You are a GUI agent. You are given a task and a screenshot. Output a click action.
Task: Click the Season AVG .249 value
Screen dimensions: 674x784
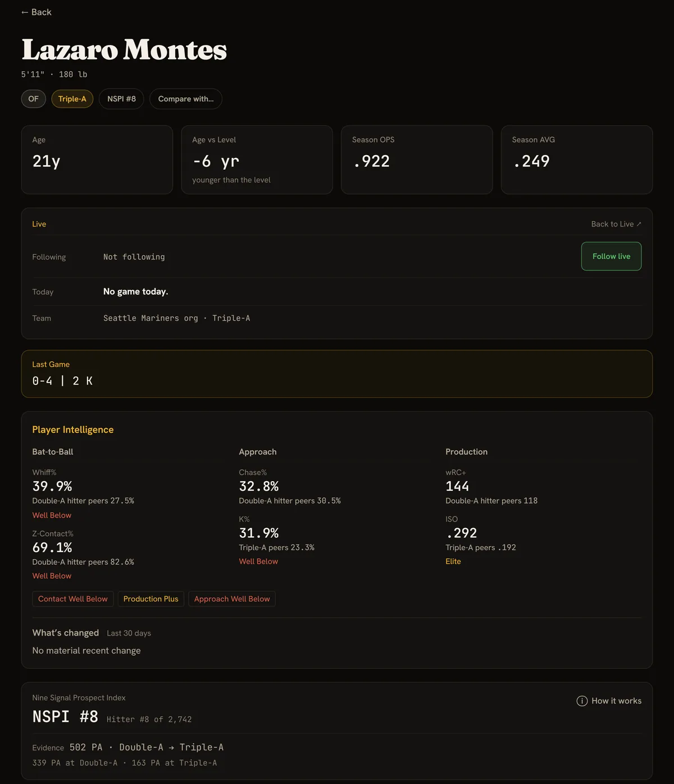(531, 161)
